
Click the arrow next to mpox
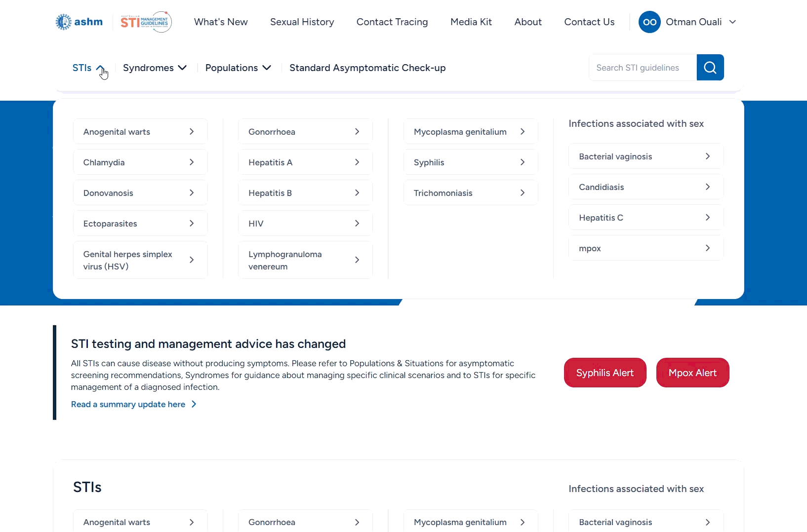pyautogui.click(x=708, y=248)
